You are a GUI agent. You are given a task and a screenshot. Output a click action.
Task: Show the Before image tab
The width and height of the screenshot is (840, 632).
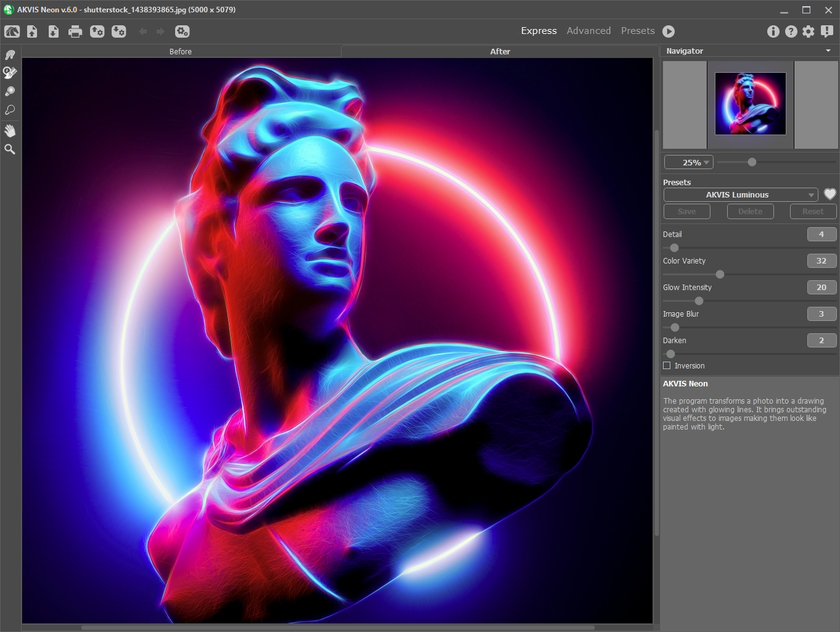[x=181, y=51]
